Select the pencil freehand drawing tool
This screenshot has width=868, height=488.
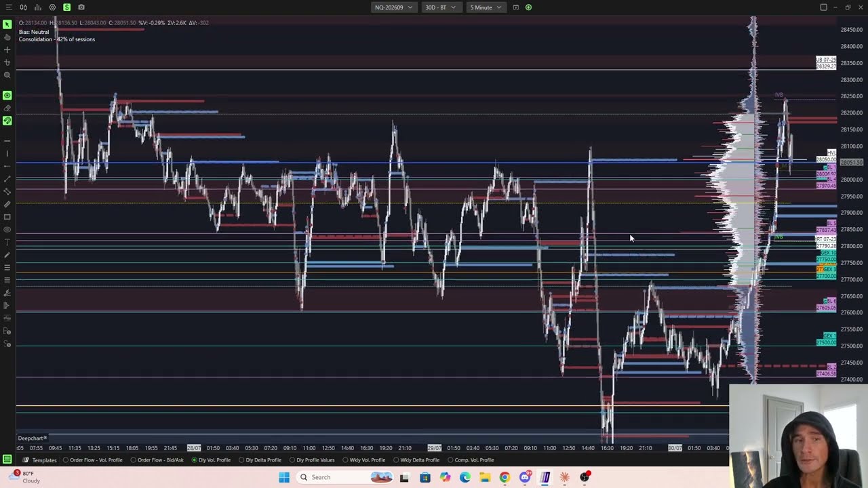click(x=7, y=255)
